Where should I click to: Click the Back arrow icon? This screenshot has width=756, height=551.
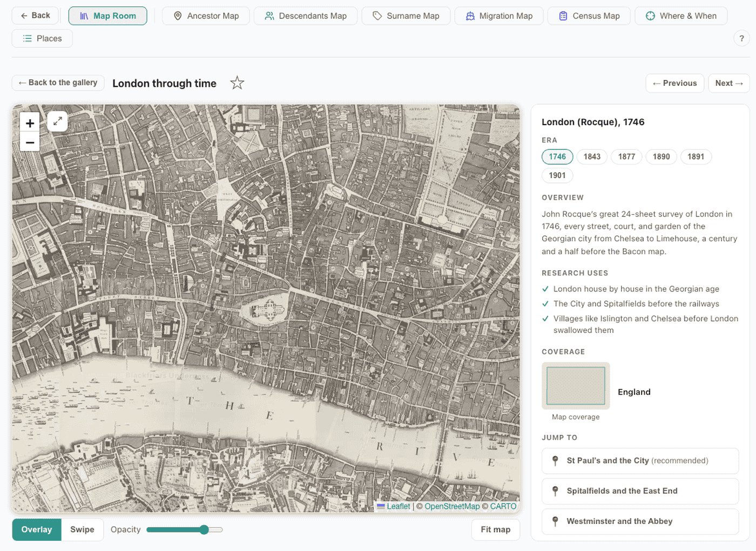[24, 16]
